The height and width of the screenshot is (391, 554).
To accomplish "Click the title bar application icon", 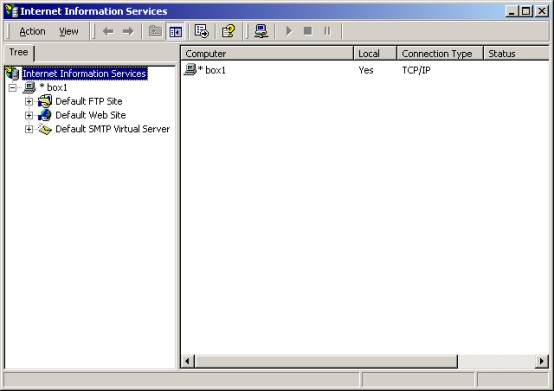I will [x=11, y=11].
